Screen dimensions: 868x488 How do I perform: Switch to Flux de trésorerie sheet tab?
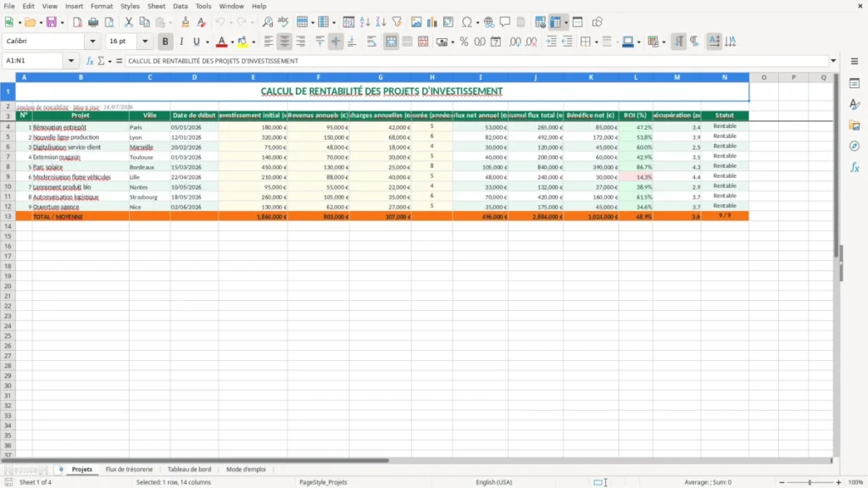(129, 469)
